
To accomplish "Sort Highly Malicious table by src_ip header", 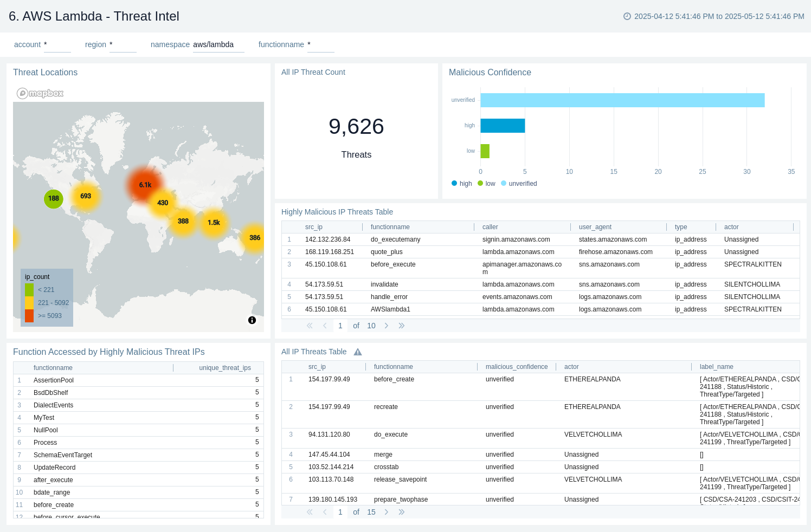I will 314,227.
